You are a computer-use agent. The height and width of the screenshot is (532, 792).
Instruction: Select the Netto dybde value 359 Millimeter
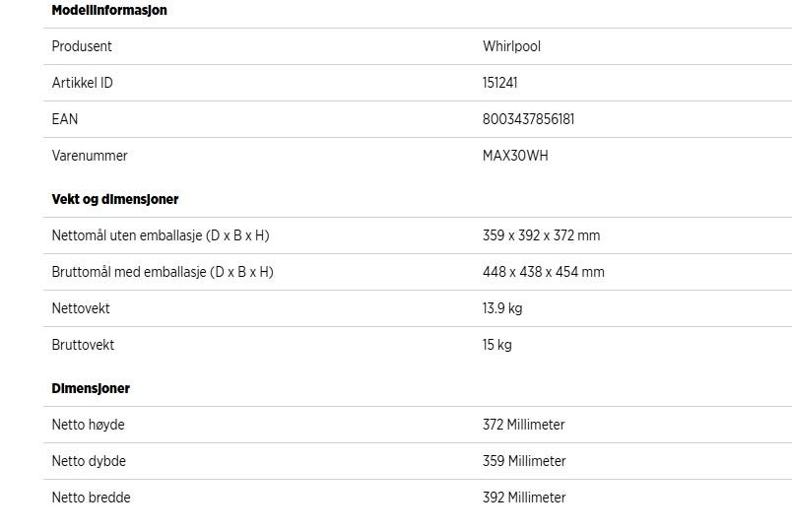point(524,461)
